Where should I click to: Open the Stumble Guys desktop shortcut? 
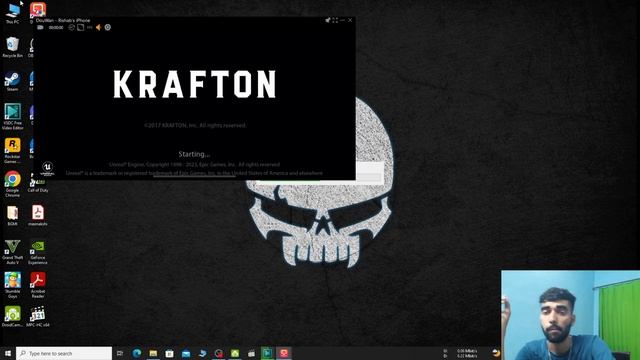coord(13,285)
